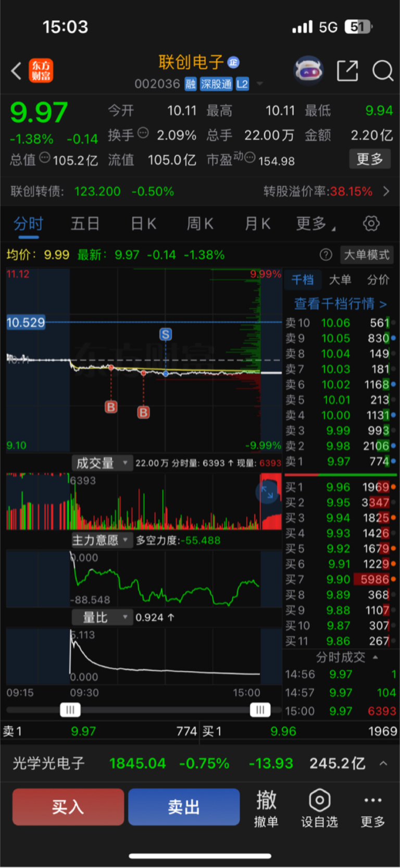Move the left time range slider handle
This screenshot has height=868, width=400.
[x=70, y=710]
